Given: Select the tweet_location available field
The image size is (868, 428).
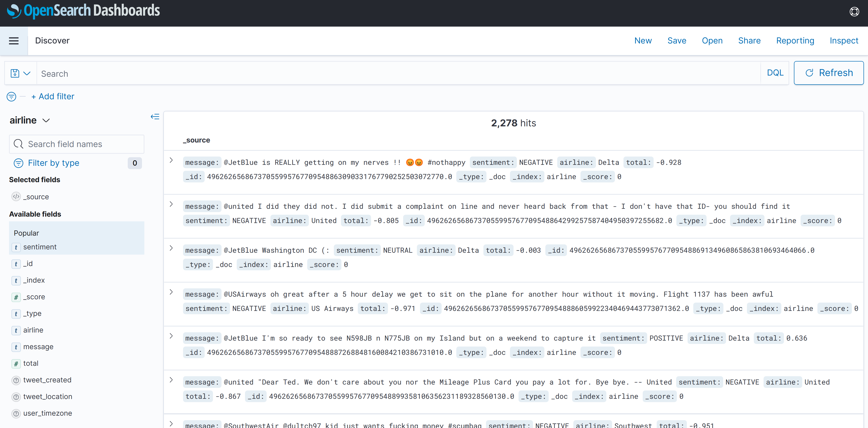Looking at the screenshot, I should pos(47,397).
